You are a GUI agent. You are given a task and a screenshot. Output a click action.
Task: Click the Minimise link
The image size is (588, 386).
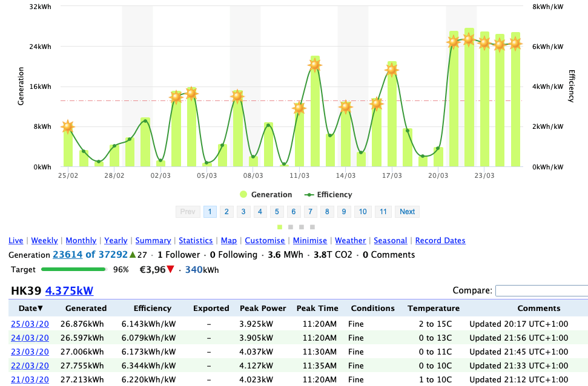pyautogui.click(x=310, y=241)
